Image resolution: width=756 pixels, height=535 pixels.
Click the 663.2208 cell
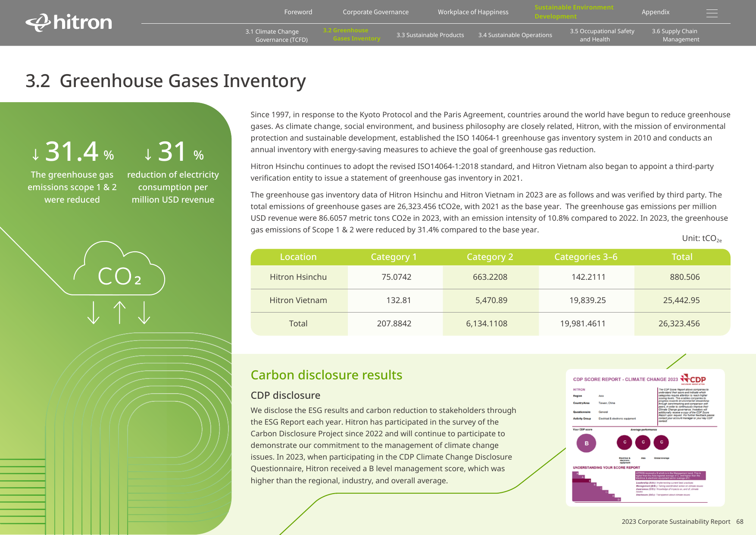tap(490, 277)
